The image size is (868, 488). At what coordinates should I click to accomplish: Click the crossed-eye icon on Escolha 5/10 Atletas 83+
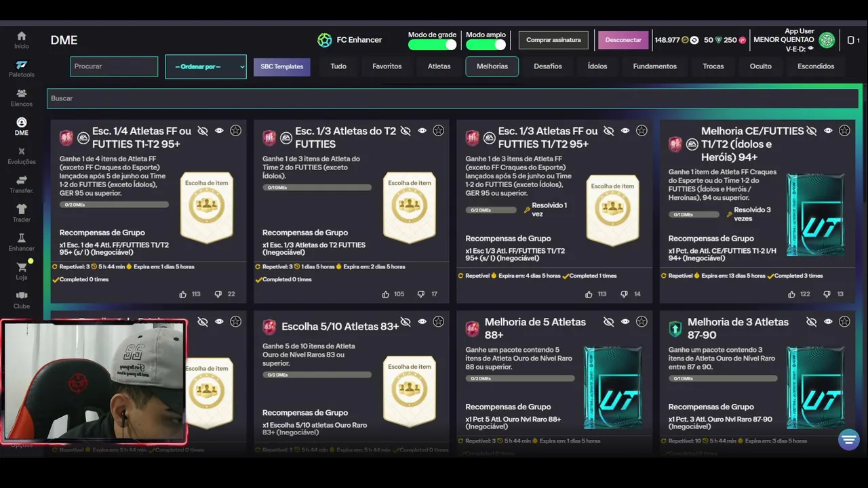click(x=406, y=322)
